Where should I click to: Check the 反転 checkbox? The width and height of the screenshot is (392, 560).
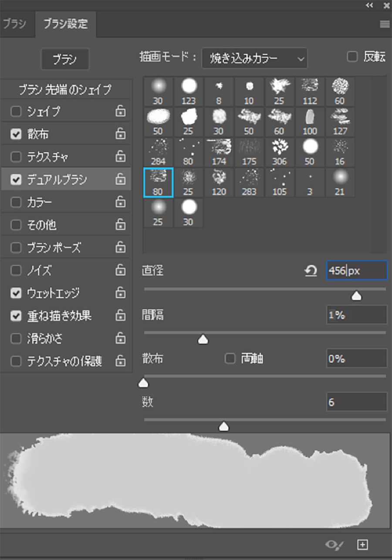click(352, 57)
